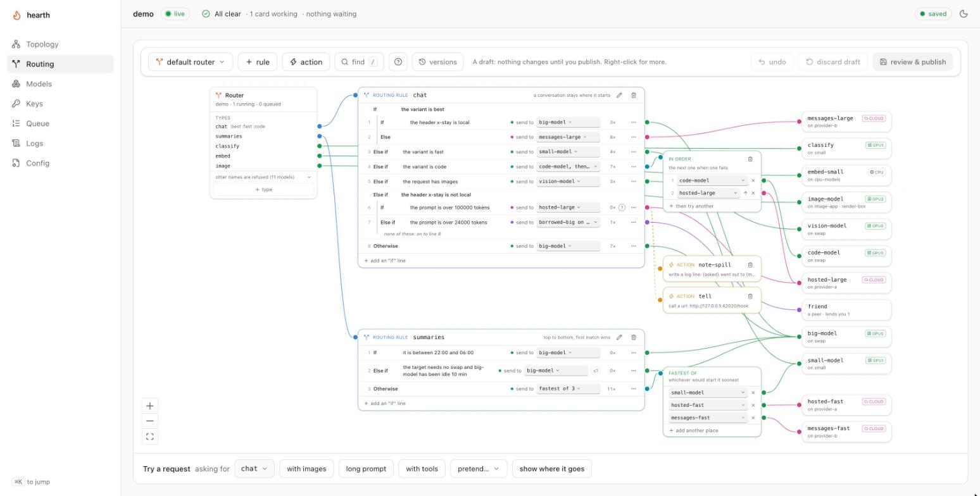Click "show where it goes"
Screen dimensions: 980x496
[552, 469]
